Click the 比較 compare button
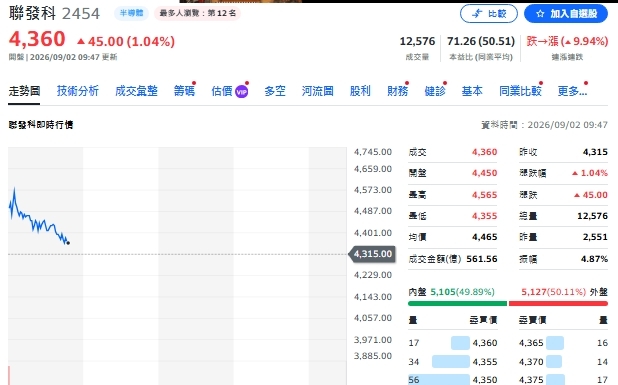The image size is (618, 385). tap(489, 14)
